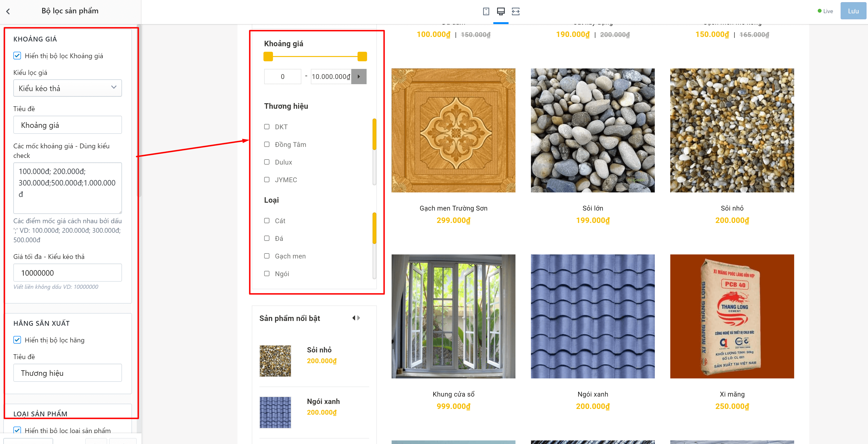
Task: Click the Live status indicator
Action: tap(825, 11)
